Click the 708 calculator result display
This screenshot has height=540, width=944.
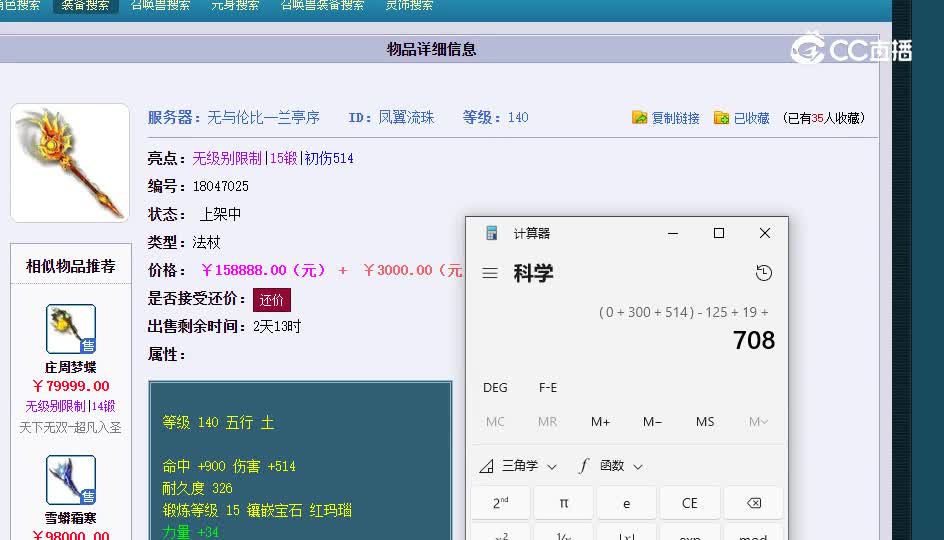pyautogui.click(x=754, y=340)
